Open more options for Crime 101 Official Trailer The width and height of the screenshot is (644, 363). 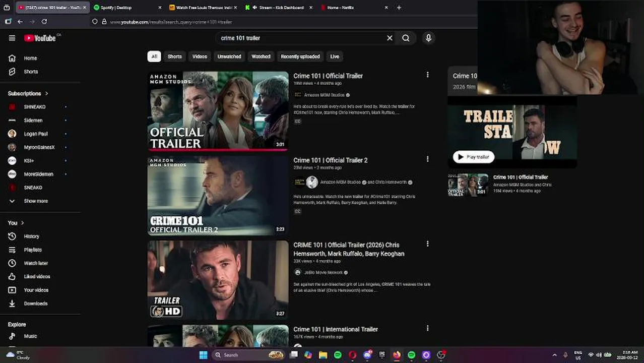coord(427,75)
